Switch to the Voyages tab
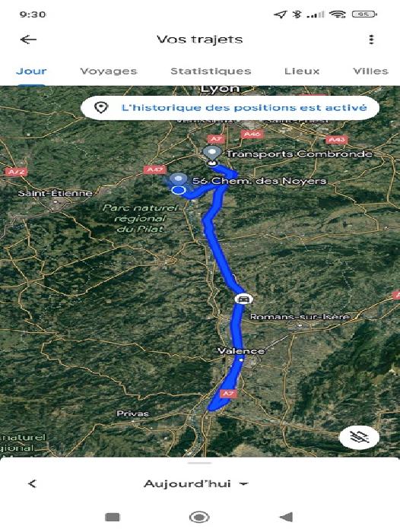Viewport: 400px width, 532px height. point(108,71)
